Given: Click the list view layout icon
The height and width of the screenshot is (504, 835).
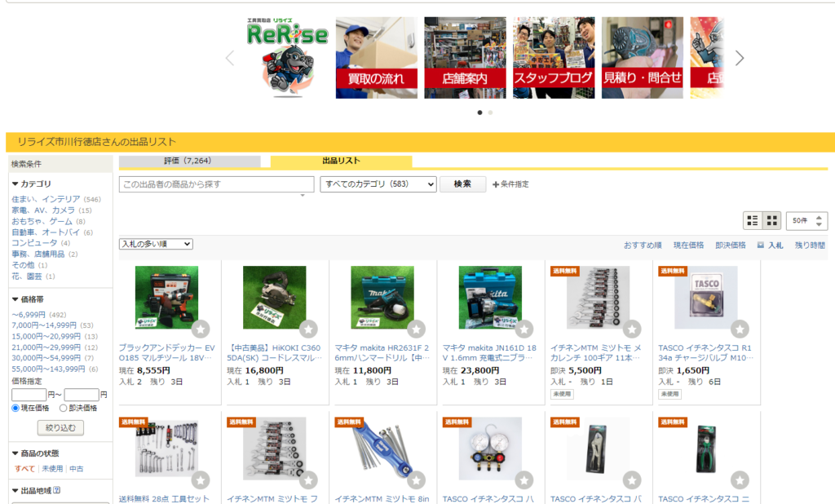Looking at the screenshot, I should click(753, 221).
